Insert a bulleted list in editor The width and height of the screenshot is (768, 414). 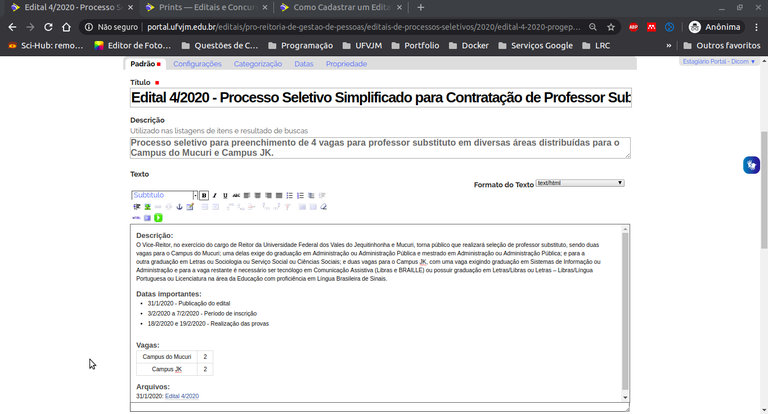pyautogui.click(x=289, y=196)
